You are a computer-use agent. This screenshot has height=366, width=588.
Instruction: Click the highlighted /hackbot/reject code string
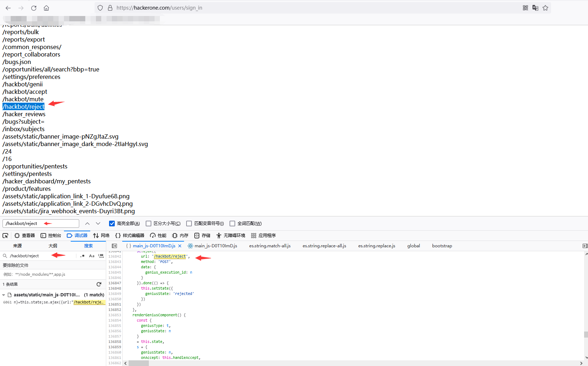coord(170,257)
